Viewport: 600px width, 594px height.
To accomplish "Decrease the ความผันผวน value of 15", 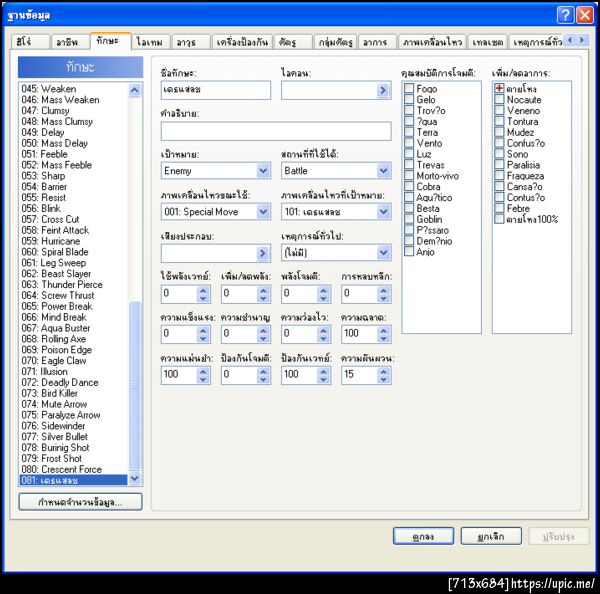I will tap(383, 379).
